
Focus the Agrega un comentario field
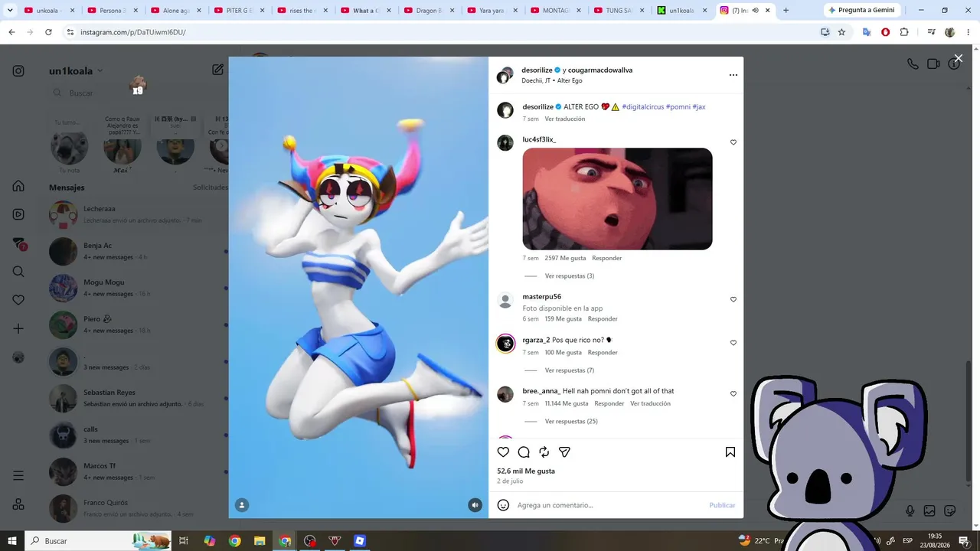609,505
